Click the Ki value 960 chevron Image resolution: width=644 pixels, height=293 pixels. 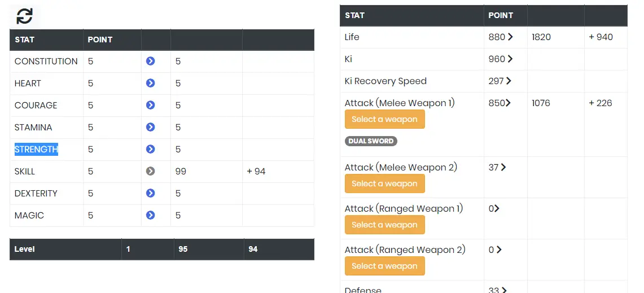click(510, 59)
